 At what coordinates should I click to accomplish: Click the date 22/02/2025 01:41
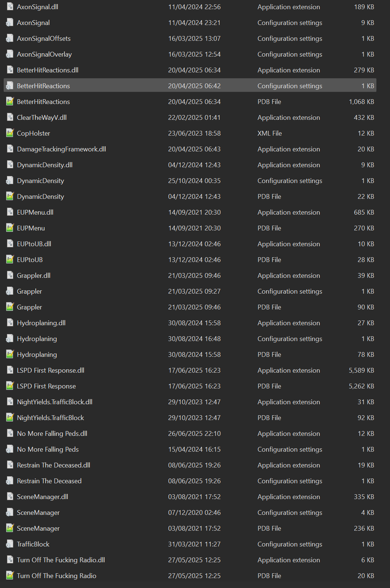[x=194, y=118]
